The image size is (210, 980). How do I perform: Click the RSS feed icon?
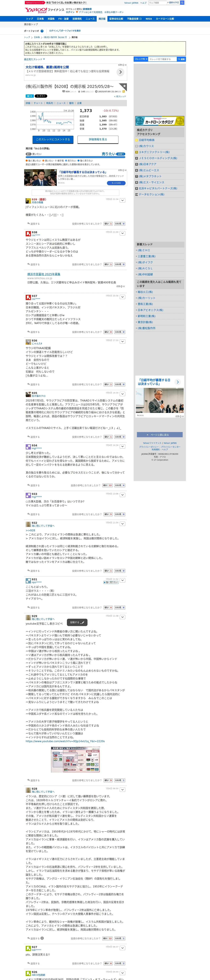tap(123, 92)
